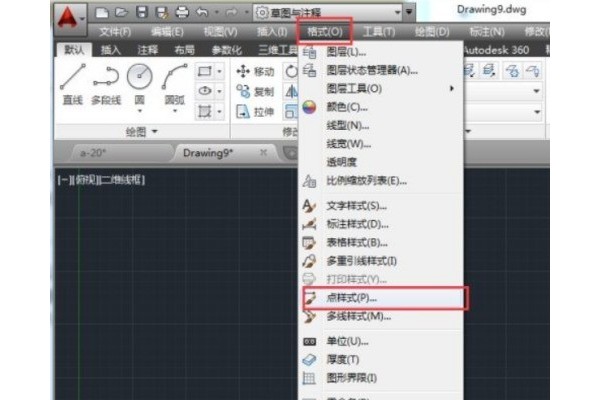
Task: Click the mirror tool icon
Action: pyautogui.click(x=291, y=91)
